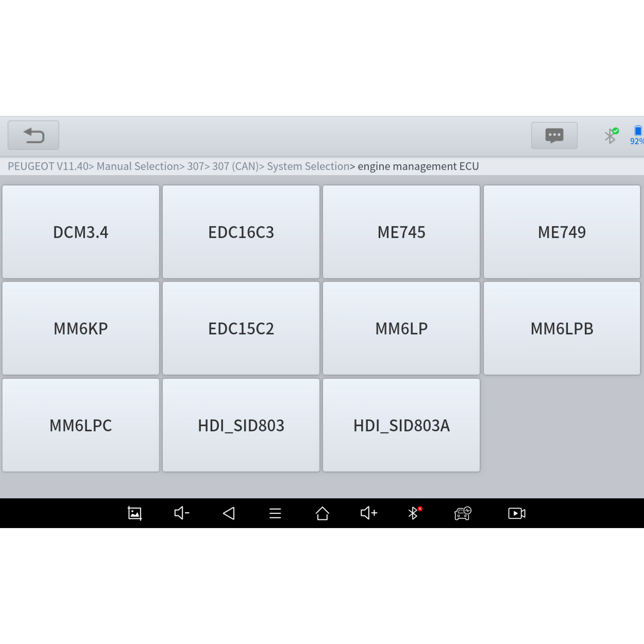Select ME749 engine management

tap(561, 232)
